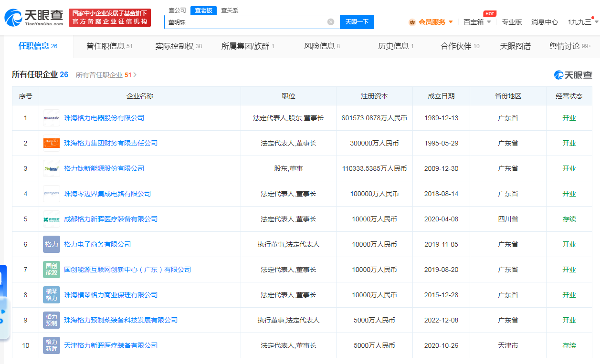Click the Yinlong company logo in row 3
This screenshot has height=364, width=600.
tap(52, 168)
